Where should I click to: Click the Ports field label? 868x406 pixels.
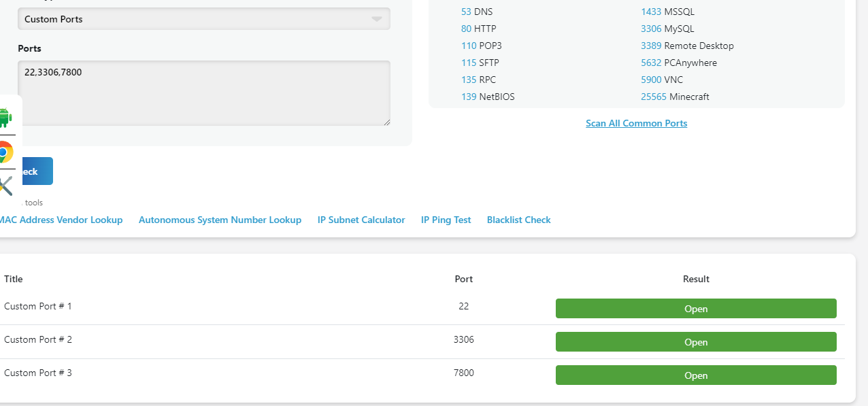point(29,48)
